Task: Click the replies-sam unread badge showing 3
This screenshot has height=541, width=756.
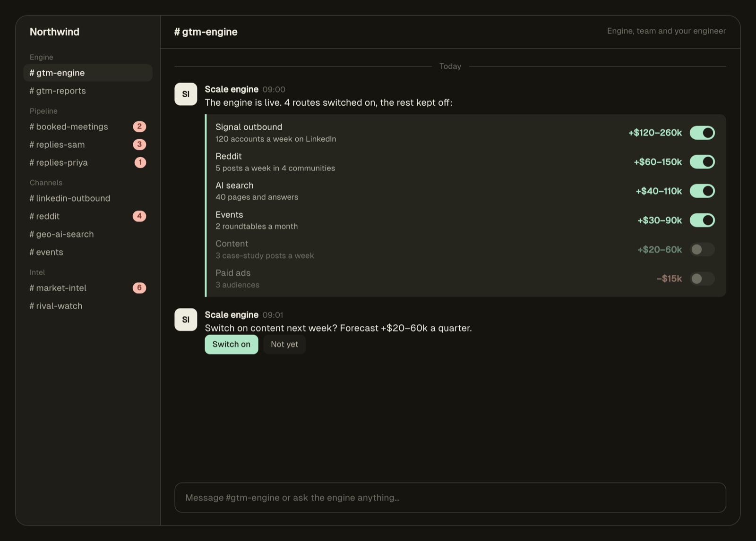Action: [139, 144]
